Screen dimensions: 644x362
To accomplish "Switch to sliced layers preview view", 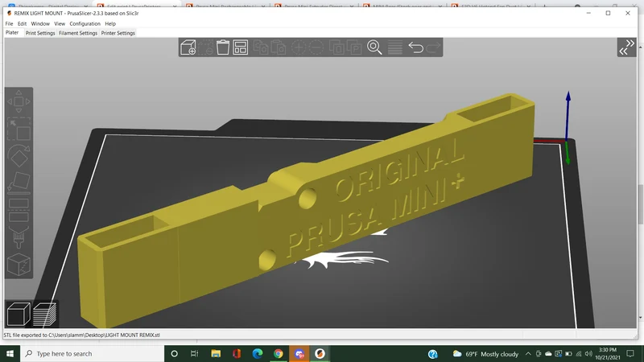I will tap(44, 314).
